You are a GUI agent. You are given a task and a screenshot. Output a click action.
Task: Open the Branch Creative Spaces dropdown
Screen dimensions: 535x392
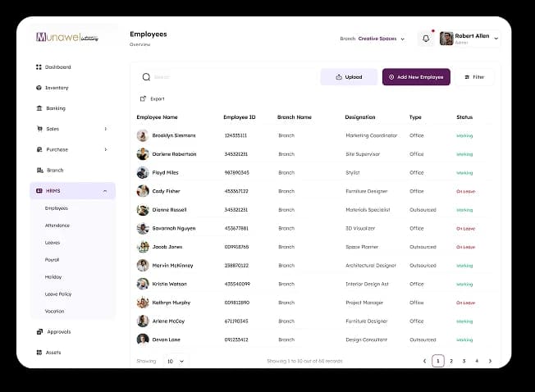coord(373,39)
